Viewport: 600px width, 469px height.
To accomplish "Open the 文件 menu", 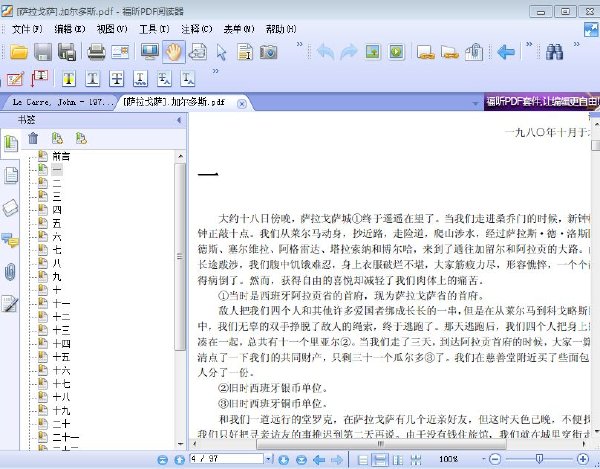I will click(27, 29).
